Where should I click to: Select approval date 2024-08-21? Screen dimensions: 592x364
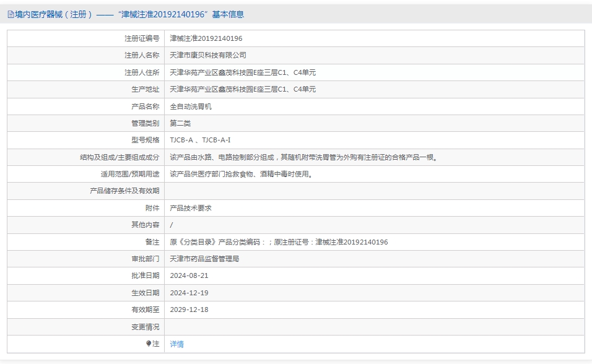(x=189, y=275)
